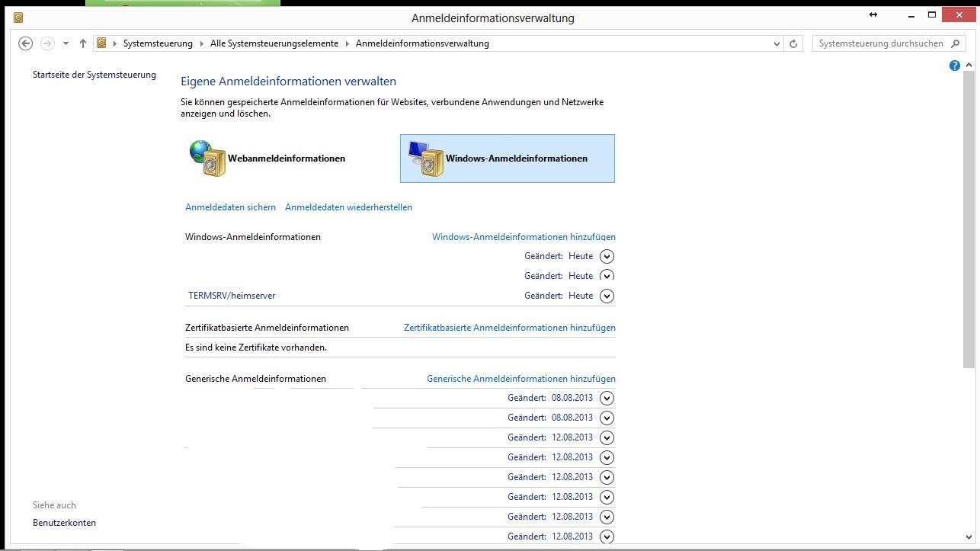
Task: Click the breadcrumb arrow after Systemsteuerung
Action: click(x=201, y=43)
